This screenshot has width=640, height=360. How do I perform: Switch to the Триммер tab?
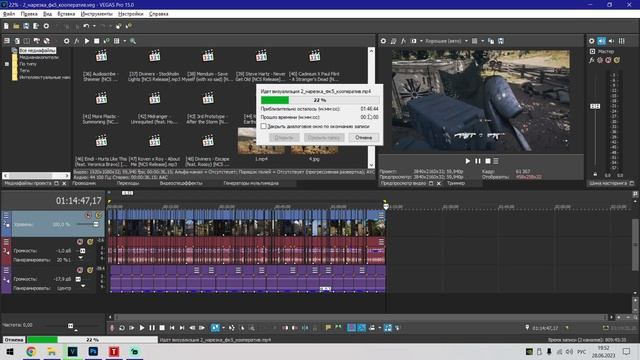point(456,183)
